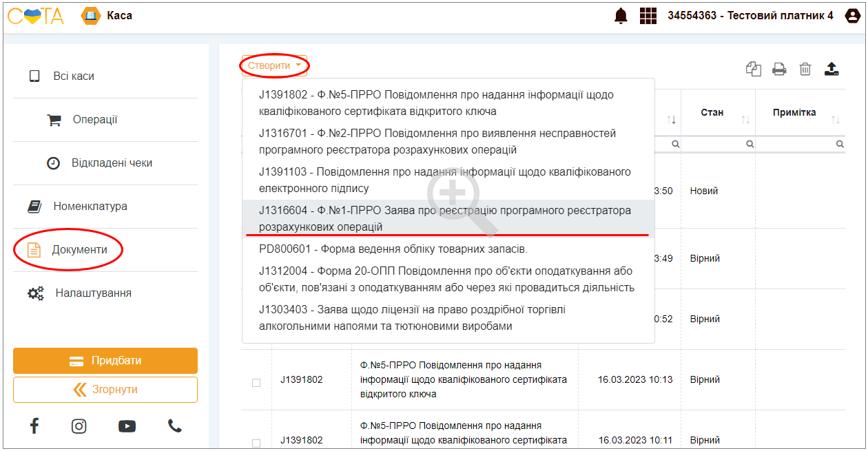868x451 pixels.
Task: Click the print icon in toolbar
Action: 779,68
